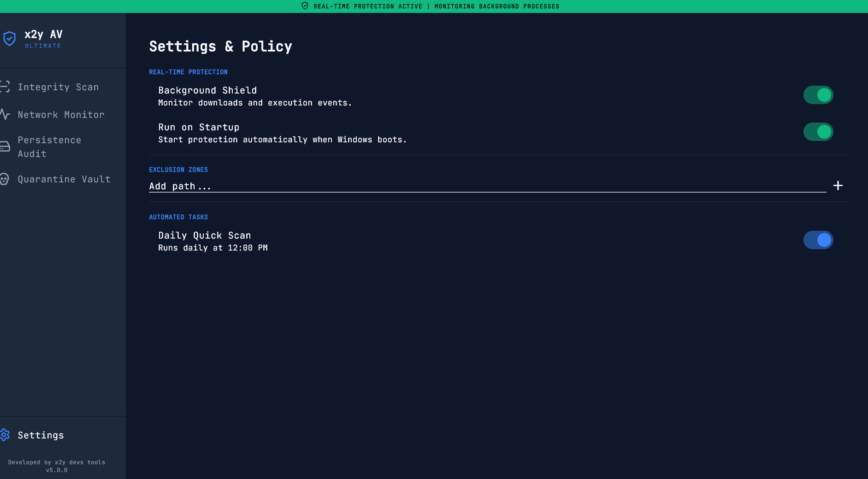Click the x2y AV shield logo
The image size is (868, 479).
tap(10, 39)
